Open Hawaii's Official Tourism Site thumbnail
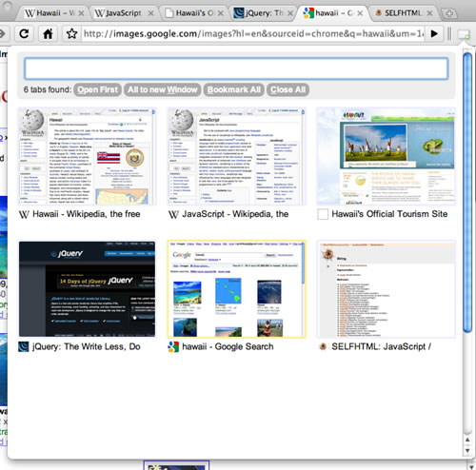This screenshot has width=476, height=470. (x=387, y=156)
